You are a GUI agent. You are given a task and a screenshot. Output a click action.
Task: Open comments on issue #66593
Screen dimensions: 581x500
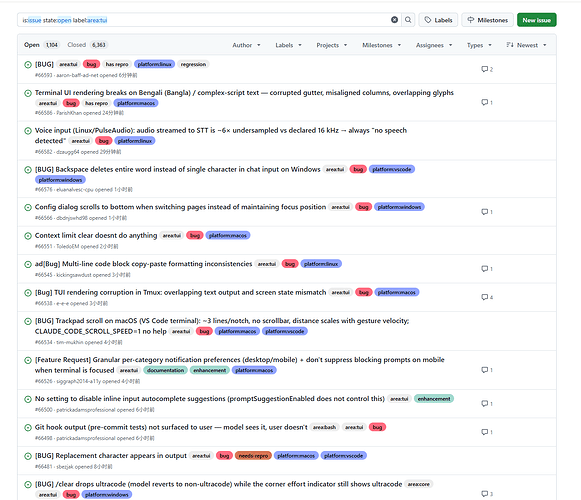[487, 69]
